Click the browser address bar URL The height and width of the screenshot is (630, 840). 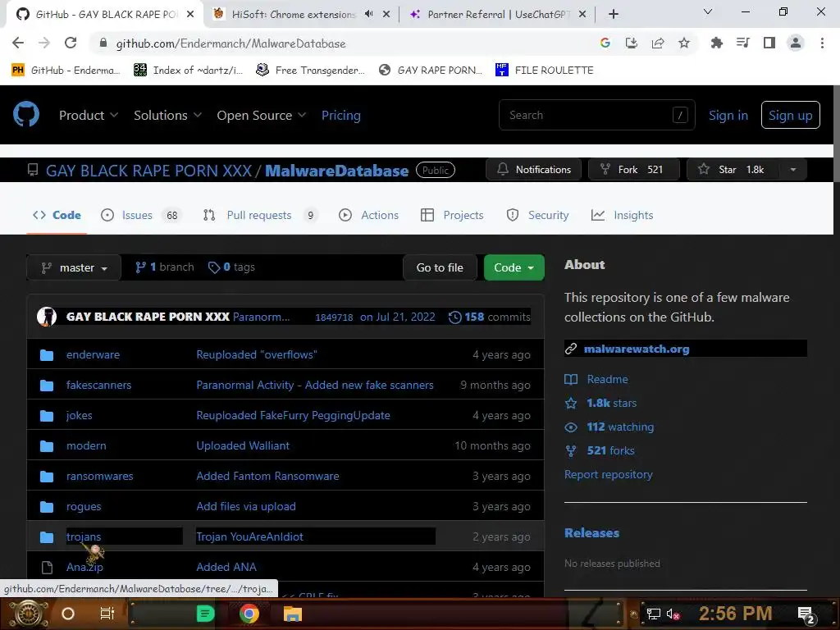pos(231,43)
